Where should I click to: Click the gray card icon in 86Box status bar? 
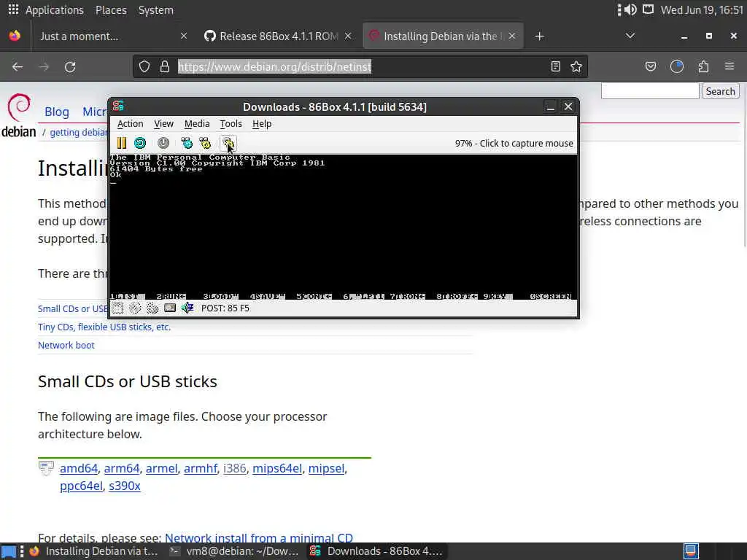tap(170, 308)
